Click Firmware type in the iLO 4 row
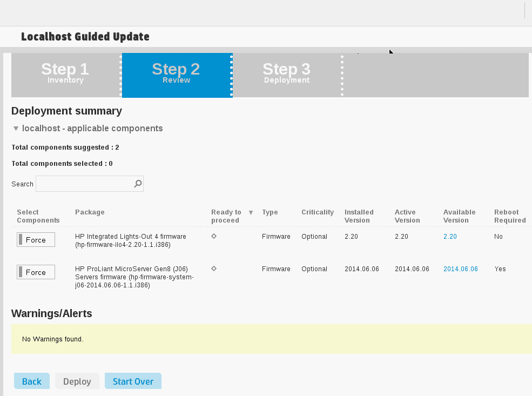The width and height of the screenshot is (532, 396). 276,237
